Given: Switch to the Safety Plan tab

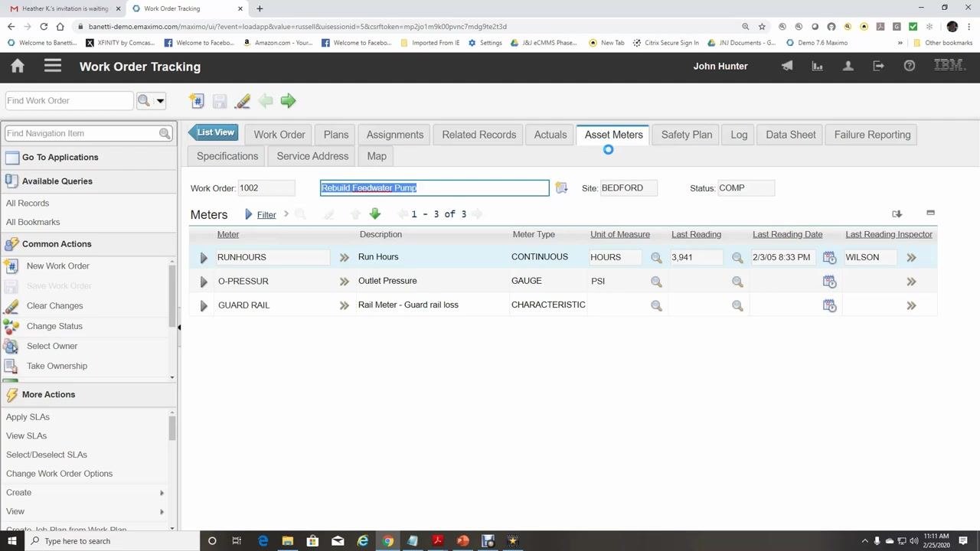Looking at the screenshot, I should (x=687, y=135).
